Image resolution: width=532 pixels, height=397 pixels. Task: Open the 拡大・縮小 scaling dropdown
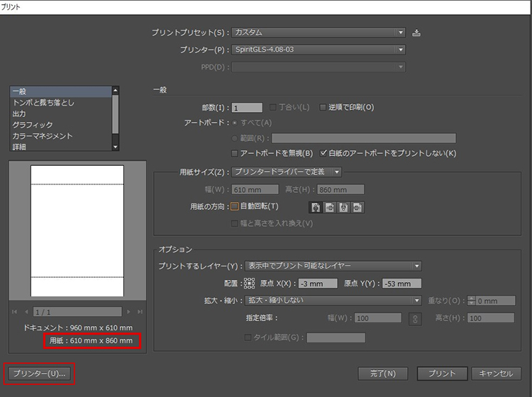click(x=333, y=301)
